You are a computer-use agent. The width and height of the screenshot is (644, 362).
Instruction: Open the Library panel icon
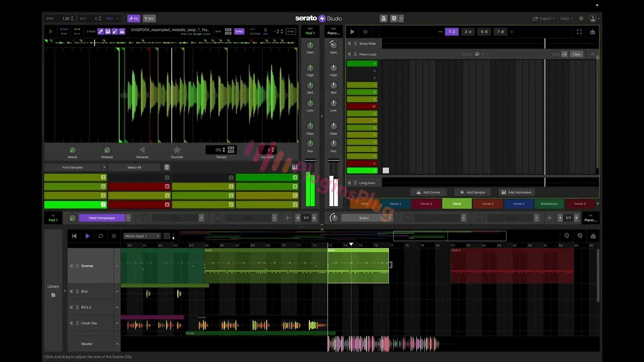(x=53, y=295)
